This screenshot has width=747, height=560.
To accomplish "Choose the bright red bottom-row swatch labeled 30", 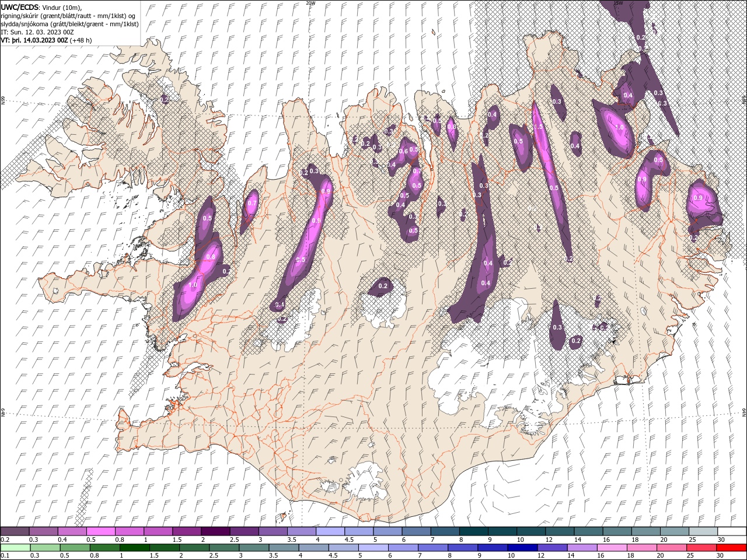I will 732,548.
